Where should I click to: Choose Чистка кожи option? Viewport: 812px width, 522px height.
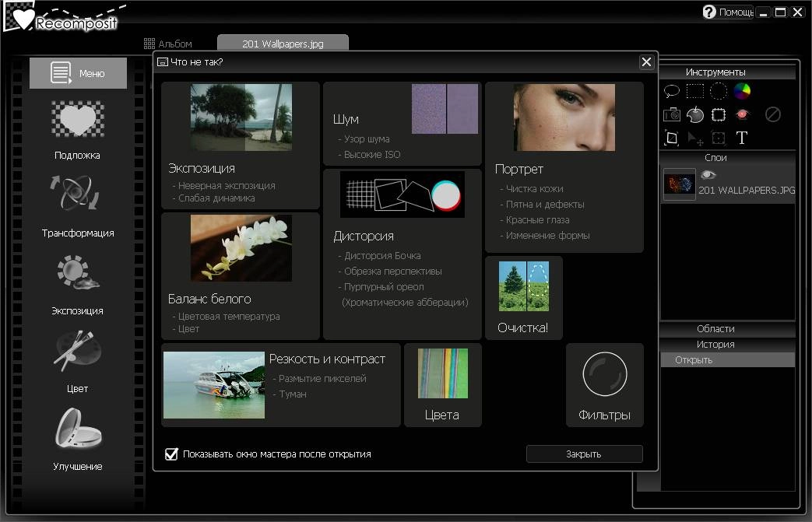pyautogui.click(x=534, y=189)
